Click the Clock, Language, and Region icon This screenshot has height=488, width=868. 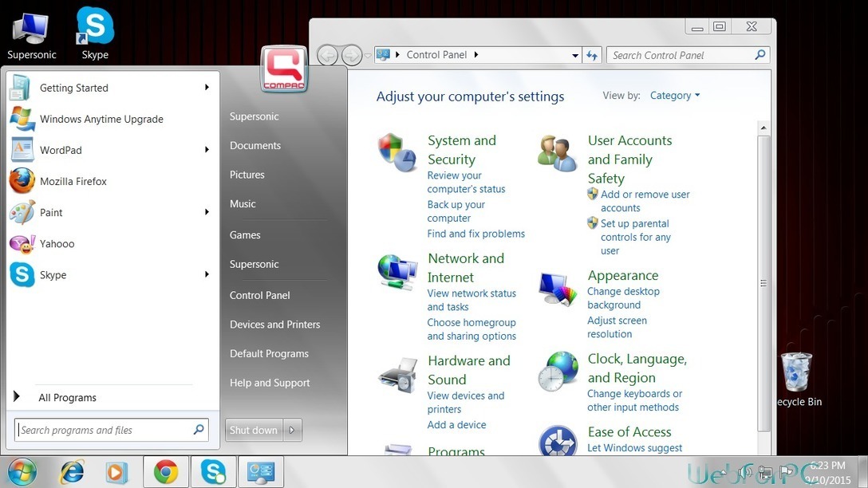click(x=558, y=372)
